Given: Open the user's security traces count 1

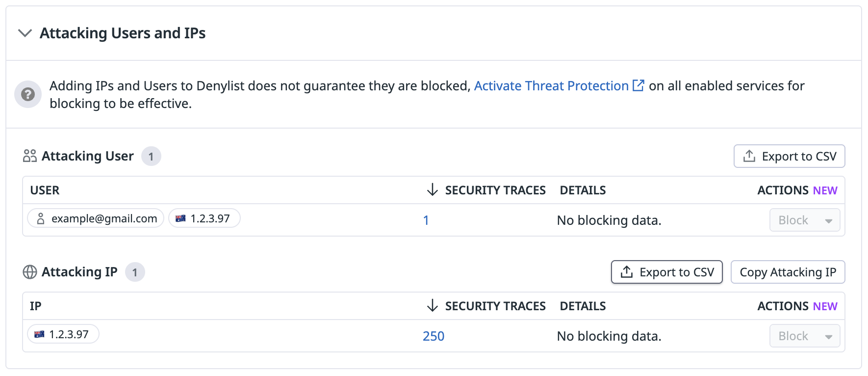Looking at the screenshot, I should tap(426, 220).
